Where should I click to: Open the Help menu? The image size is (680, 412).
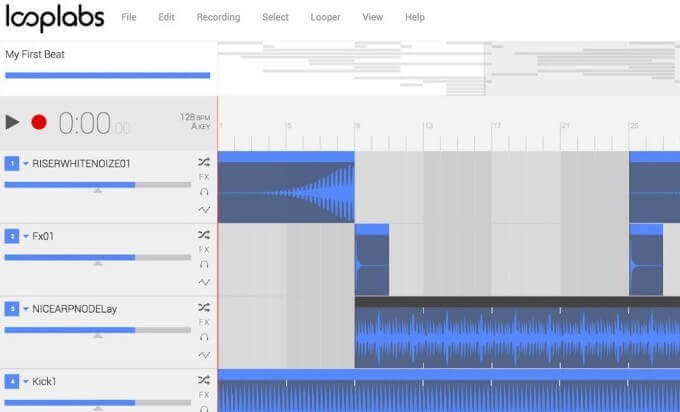click(415, 17)
